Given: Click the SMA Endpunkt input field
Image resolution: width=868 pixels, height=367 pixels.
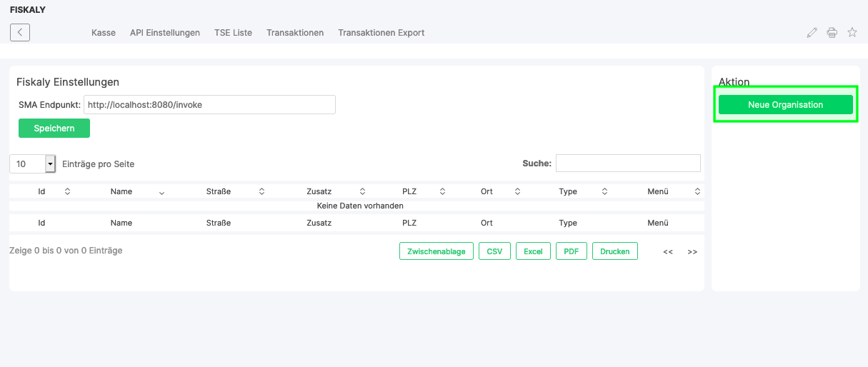Looking at the screenshot, I should tap(209, 105).
